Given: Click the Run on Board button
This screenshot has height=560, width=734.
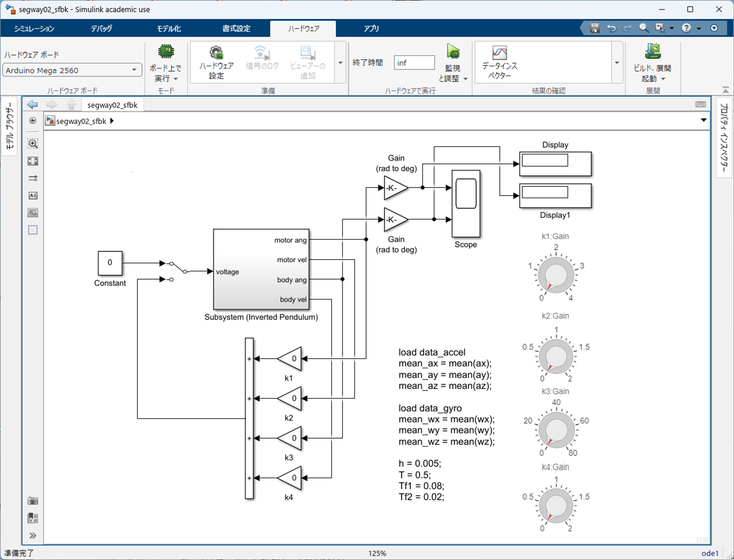Looking at the screenshot, I should (x=166, y=52).
